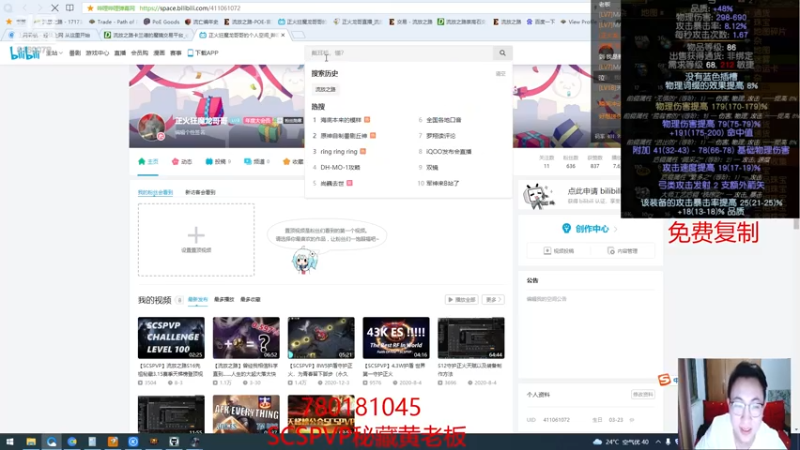Click the home icon of the 主页 tab
The height and width of the screenshot is (450, 800).
(142, 161)
